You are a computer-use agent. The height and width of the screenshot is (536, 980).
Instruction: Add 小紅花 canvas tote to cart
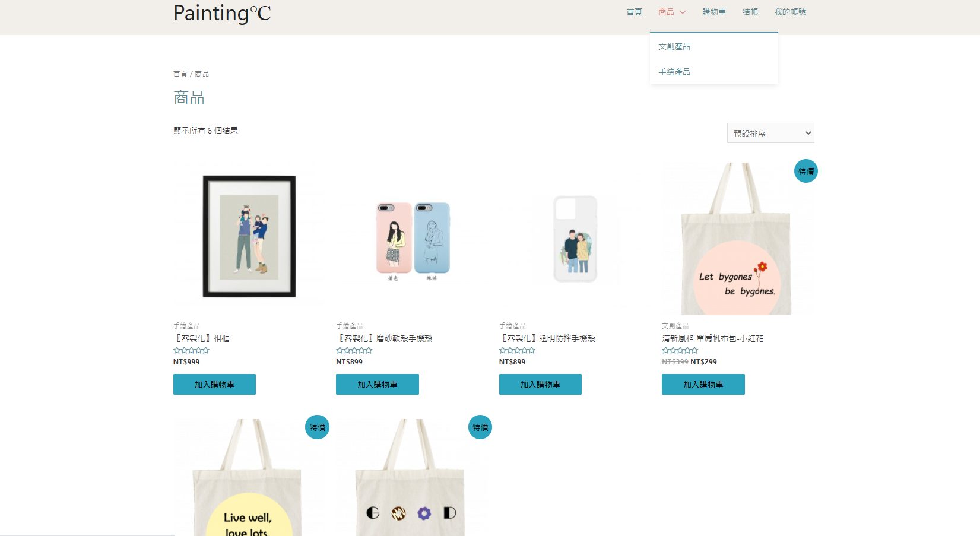tap(703, 385)
